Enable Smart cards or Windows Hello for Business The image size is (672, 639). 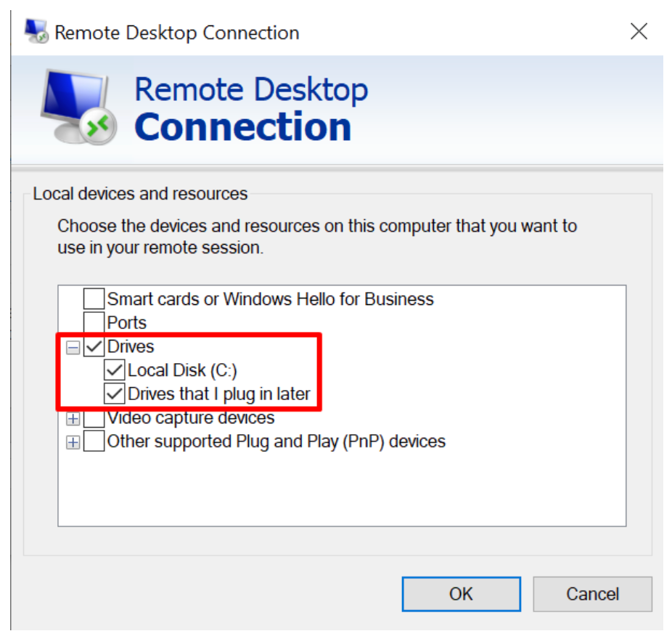click(93, 298)
